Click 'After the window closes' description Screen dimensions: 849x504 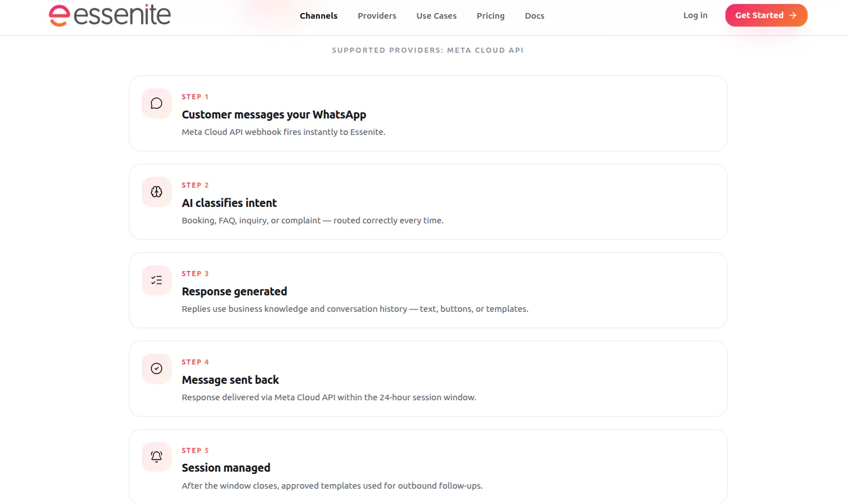coord(332,486)
